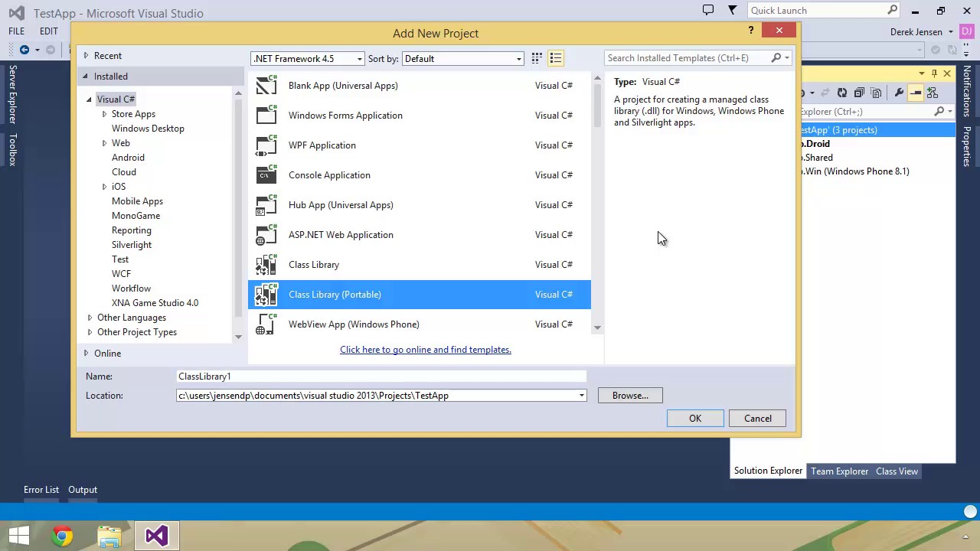Click the template search magnifier icon

(x=776, y=57)
